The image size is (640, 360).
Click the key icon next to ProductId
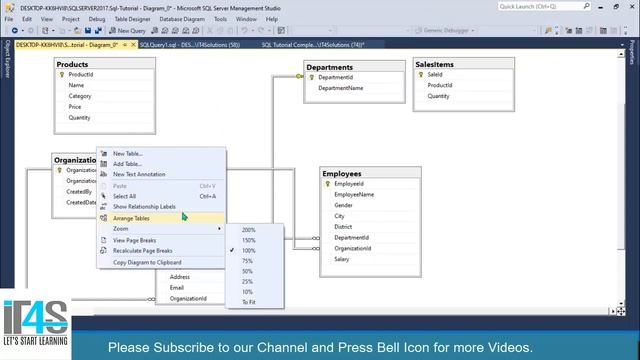[62, 75]
